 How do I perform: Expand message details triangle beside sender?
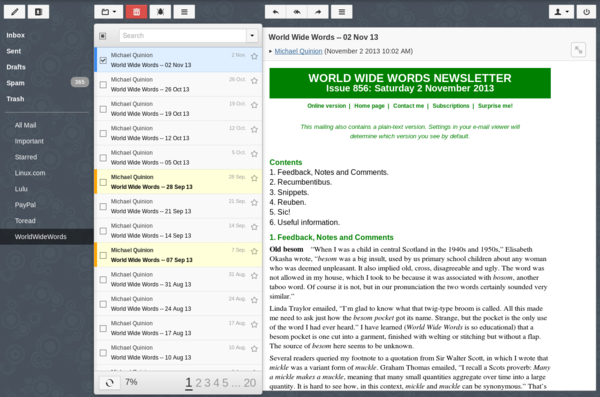click(x=271, y=51)
